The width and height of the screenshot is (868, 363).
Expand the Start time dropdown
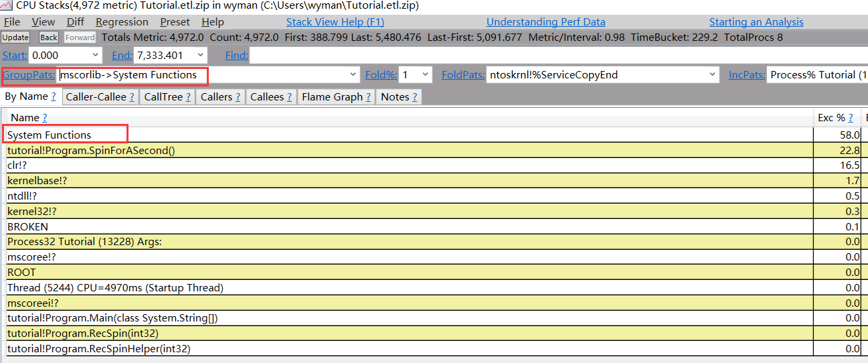coord(95,55)
